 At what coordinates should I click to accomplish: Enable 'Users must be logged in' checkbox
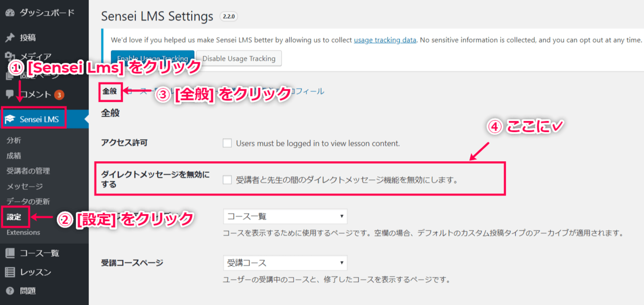(x=227, y=143)
